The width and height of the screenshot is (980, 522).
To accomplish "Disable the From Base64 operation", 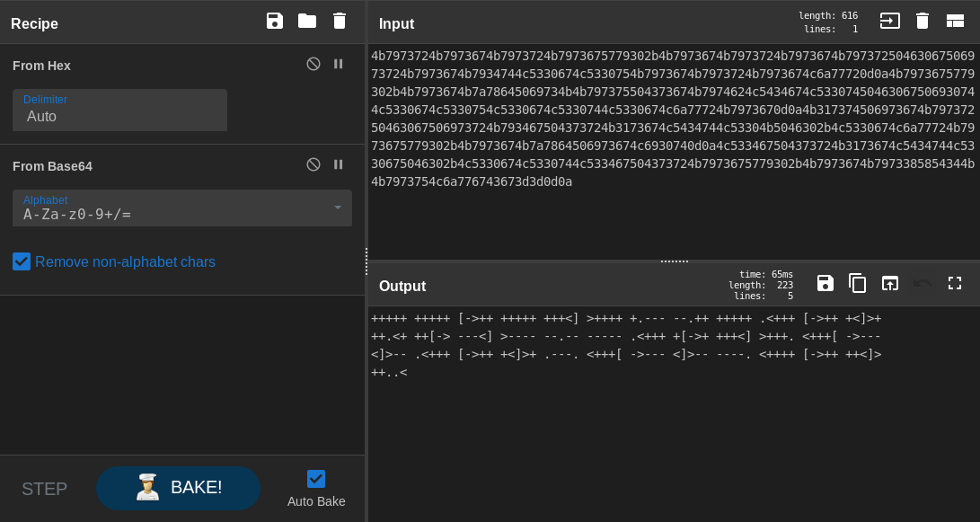I will pos(313,164).
